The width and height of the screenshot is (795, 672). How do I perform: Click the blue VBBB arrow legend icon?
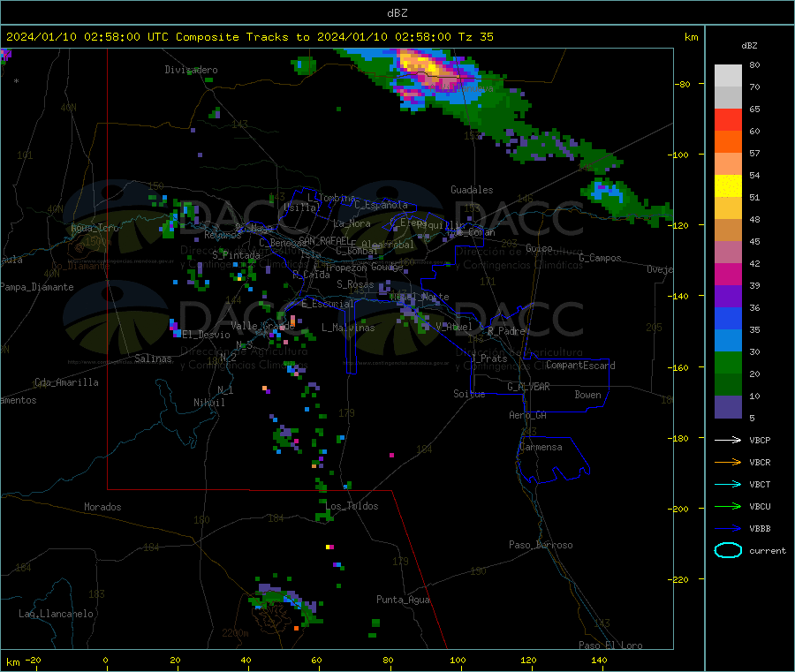[728, 528]
